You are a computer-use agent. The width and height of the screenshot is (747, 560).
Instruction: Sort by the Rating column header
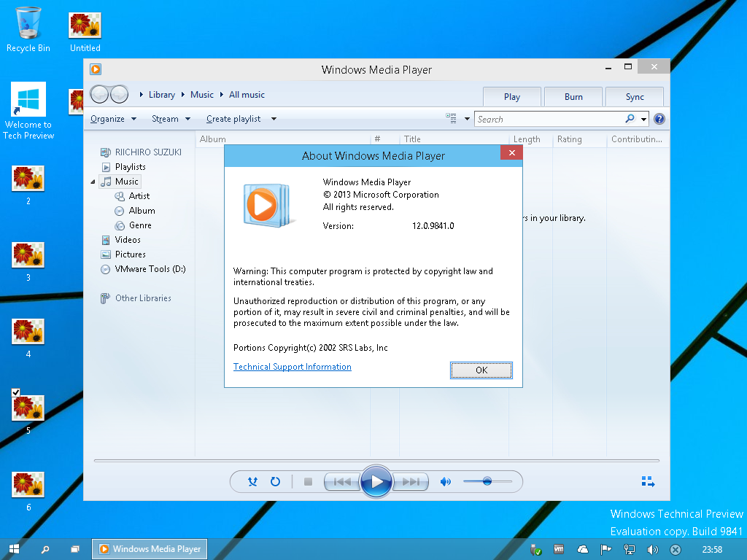coord(580,139)
